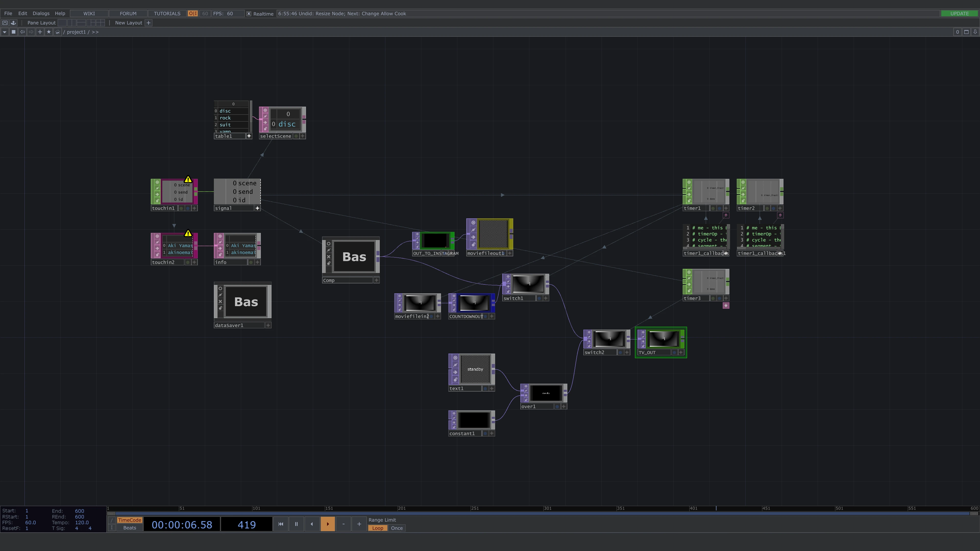Click the timeline playhead marker near 419
The height and width of the screenshot is (551, 980).
pyautogui.click(x=716, y=508)
